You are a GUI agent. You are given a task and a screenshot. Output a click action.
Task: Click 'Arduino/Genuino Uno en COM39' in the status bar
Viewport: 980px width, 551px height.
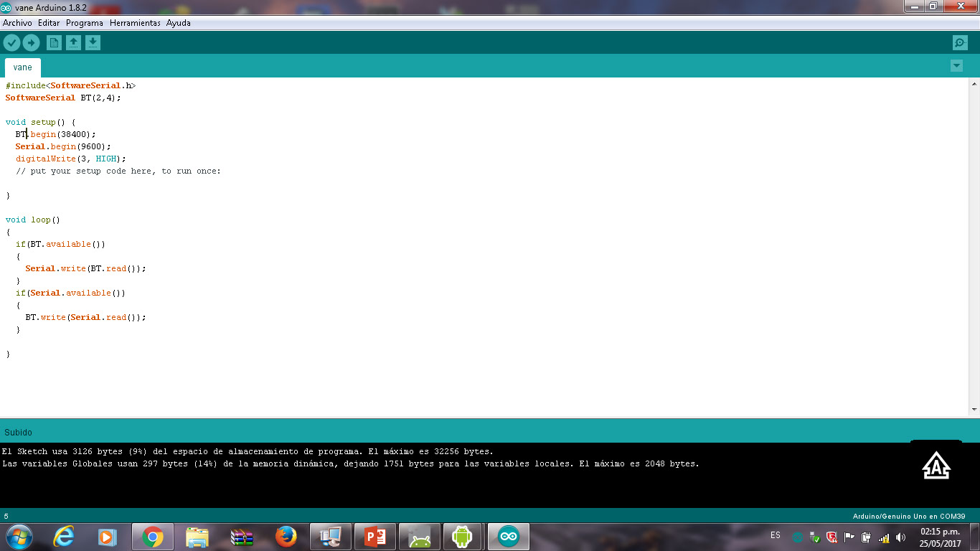coord(909,516)
